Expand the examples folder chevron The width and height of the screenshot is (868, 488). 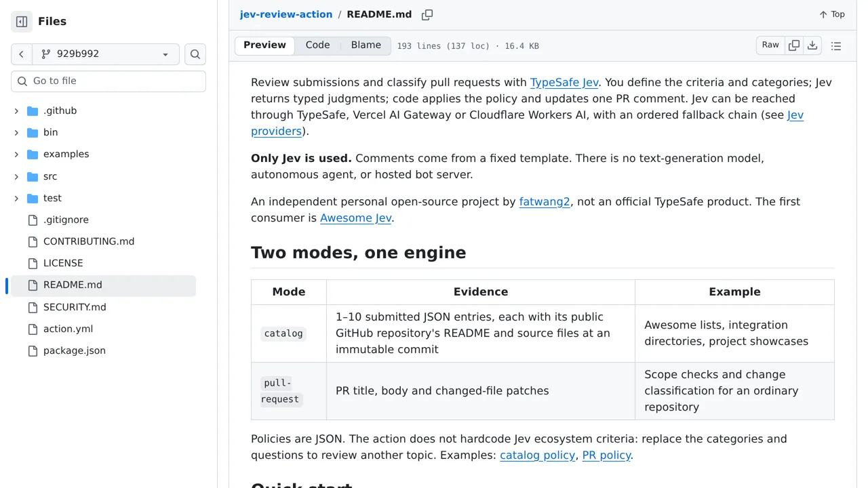coord(16,155)
